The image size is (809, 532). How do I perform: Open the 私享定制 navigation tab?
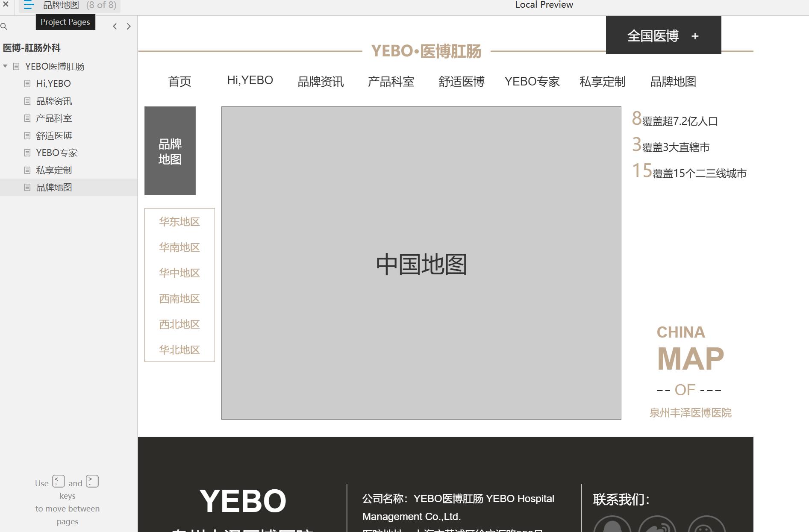[603, 81]
